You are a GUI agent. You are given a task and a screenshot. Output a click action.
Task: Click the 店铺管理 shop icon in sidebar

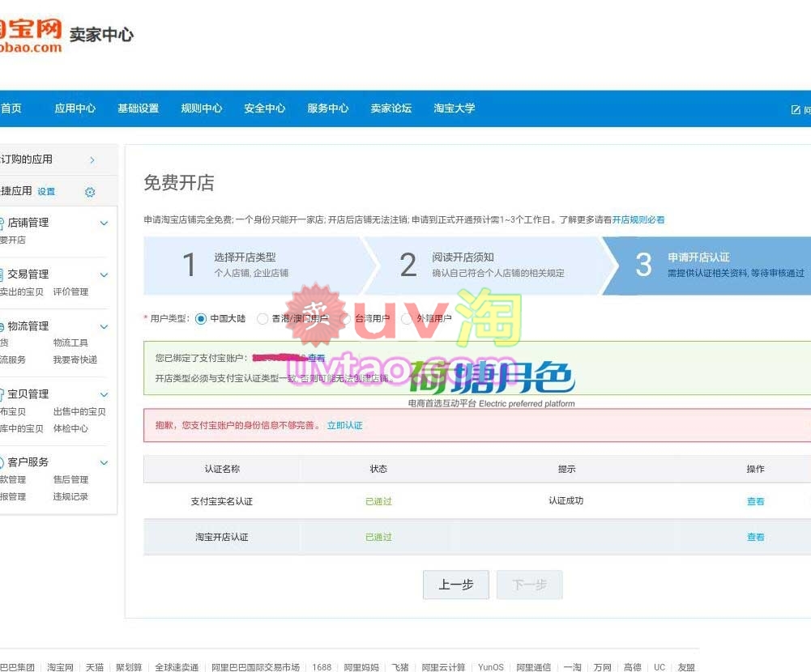pyautogui.click(x=2, y=223)
